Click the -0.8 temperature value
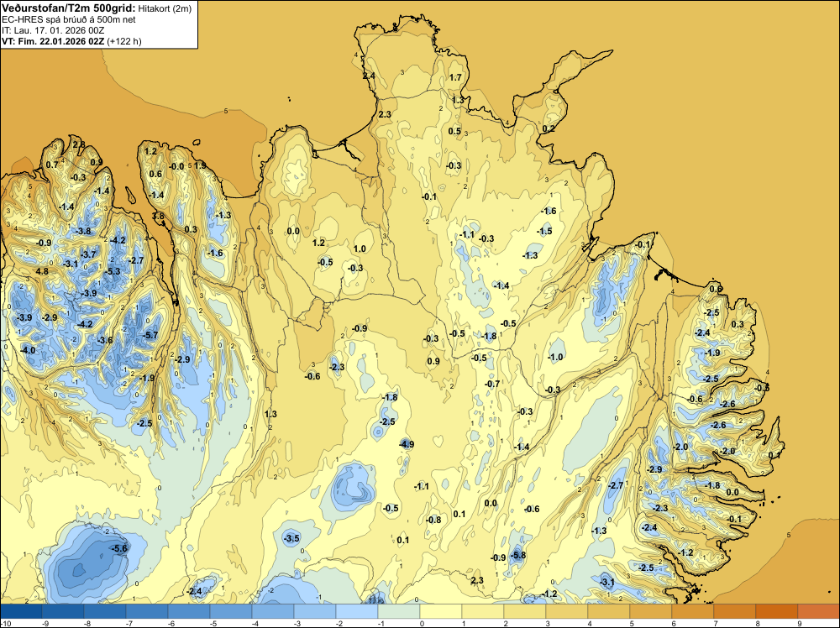 pos(433,520)
